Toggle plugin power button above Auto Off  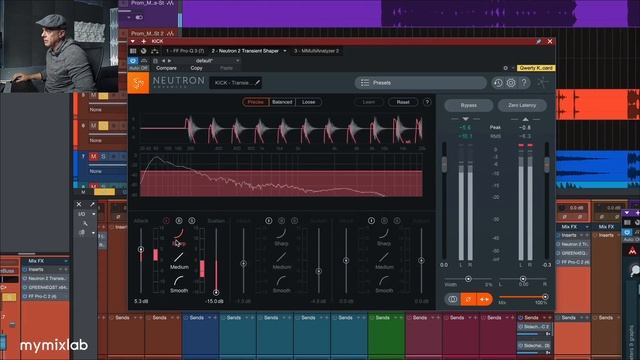coord(133,61)
